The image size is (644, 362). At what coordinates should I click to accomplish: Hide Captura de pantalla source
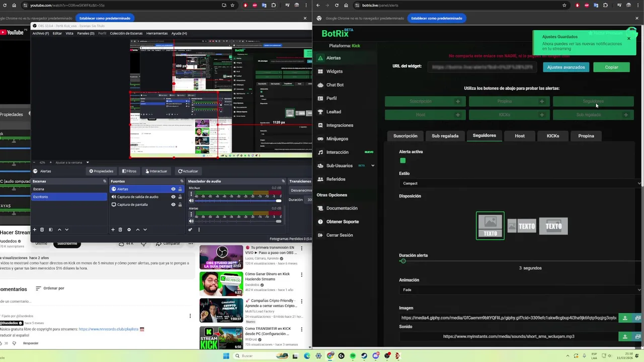point(173,205)
